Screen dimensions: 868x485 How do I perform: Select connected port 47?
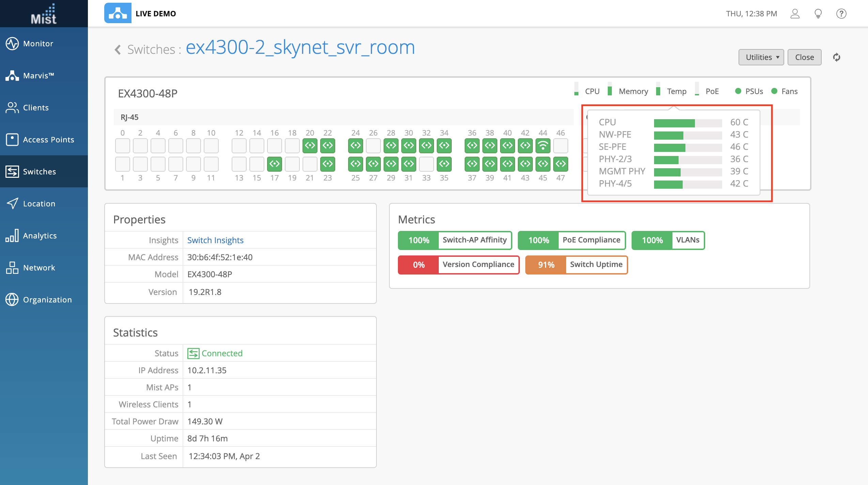click(x=560, y=164)
